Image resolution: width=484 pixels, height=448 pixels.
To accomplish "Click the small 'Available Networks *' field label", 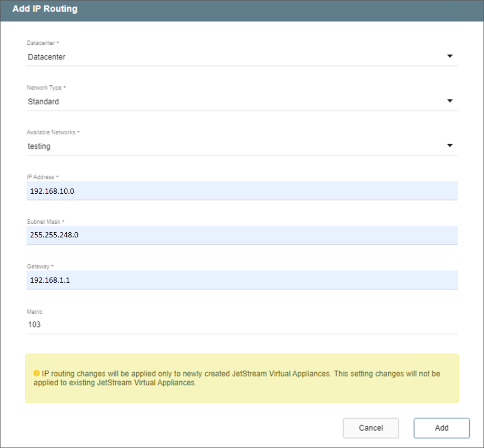I will click(x=53, y=133).
